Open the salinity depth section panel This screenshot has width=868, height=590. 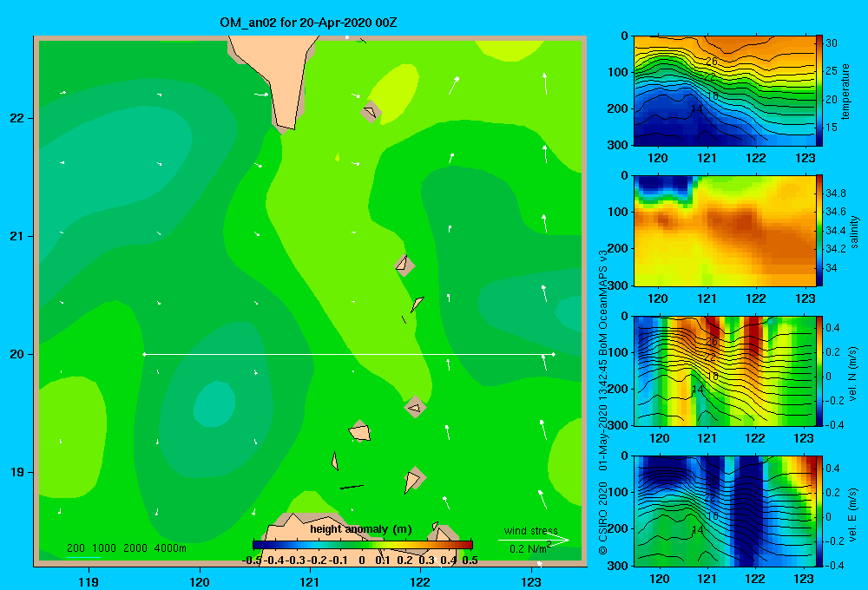(x=725, y=231)
